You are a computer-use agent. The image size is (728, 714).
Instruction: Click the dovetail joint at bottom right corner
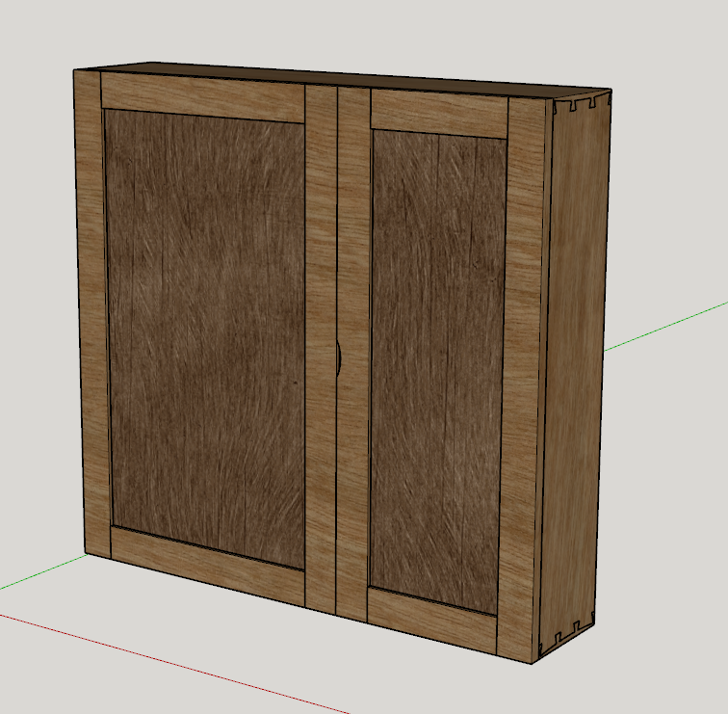[x=566, y=634]
